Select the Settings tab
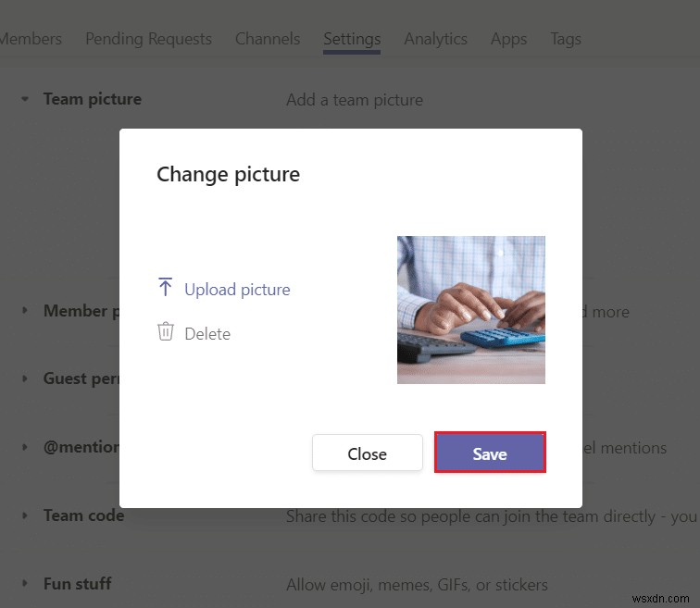 (352, 39)
